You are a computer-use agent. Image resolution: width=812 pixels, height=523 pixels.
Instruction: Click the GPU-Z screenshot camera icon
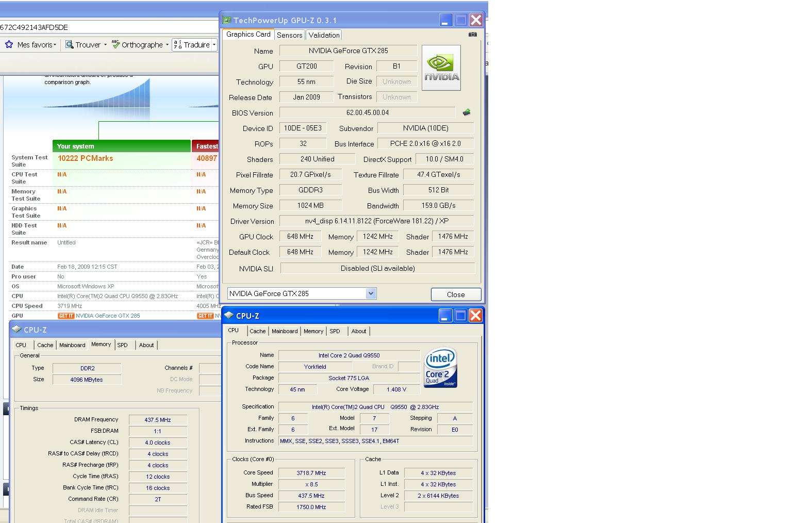[x=473, y=35]
